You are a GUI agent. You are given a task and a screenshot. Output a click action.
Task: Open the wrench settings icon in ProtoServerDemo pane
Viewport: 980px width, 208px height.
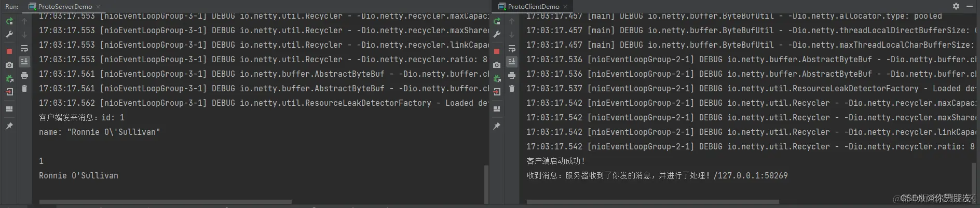[x=9, y=34]
